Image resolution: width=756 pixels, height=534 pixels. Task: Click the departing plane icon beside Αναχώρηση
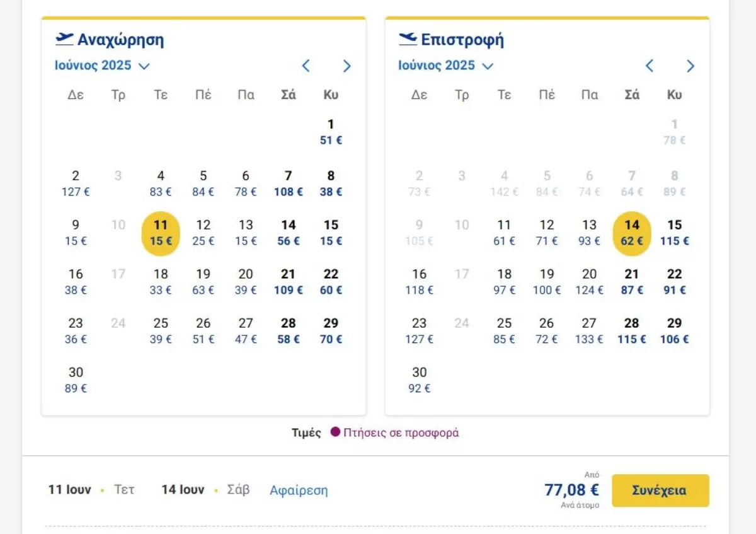click(64, 39)
